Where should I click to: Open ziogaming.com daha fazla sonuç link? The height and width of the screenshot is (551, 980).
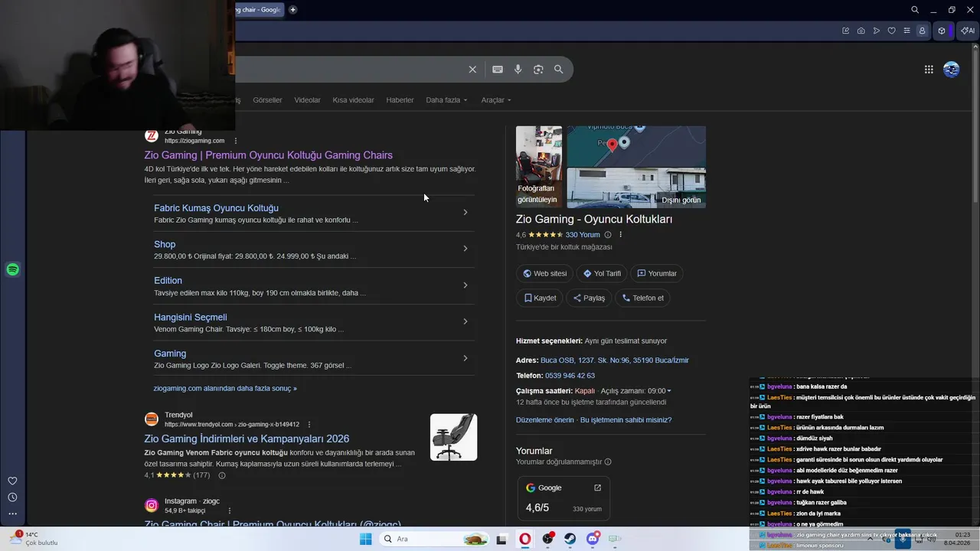click(225, 389)
